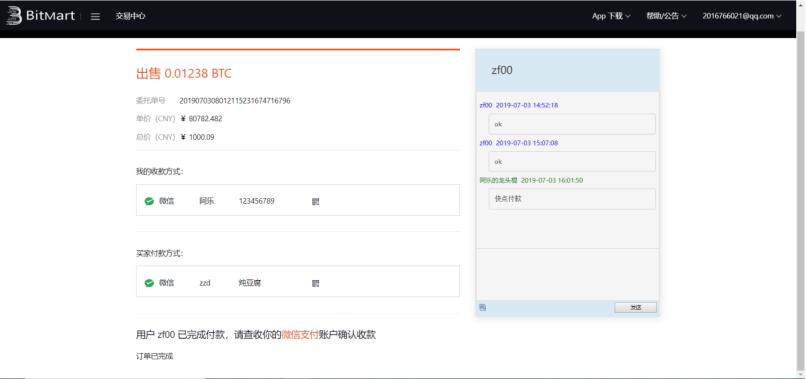Select buyer name 炖豆腐
Viewport: 806px width, 379px height.
pyautogui.click(x=250, y=283)
